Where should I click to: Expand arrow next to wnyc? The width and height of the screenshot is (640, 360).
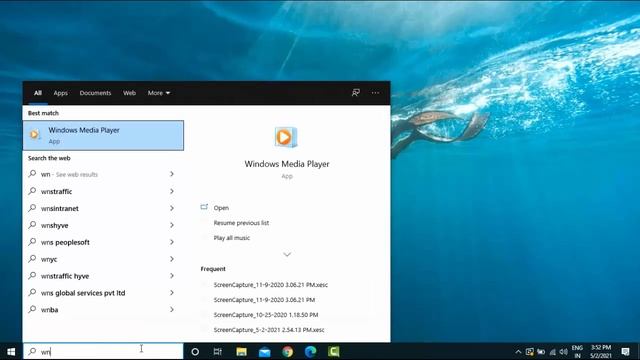(x=172, y=259)
